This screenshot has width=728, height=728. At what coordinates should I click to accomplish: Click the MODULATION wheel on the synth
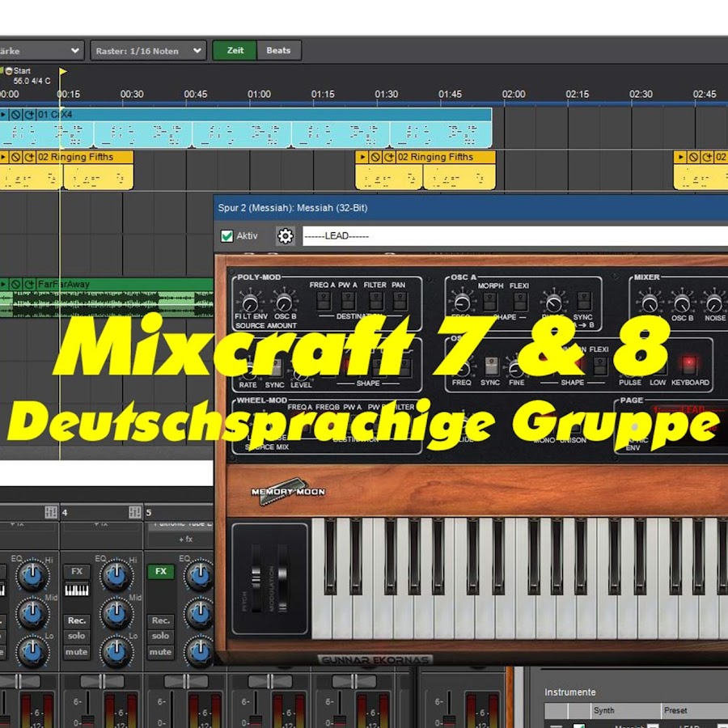click(282, 578)
